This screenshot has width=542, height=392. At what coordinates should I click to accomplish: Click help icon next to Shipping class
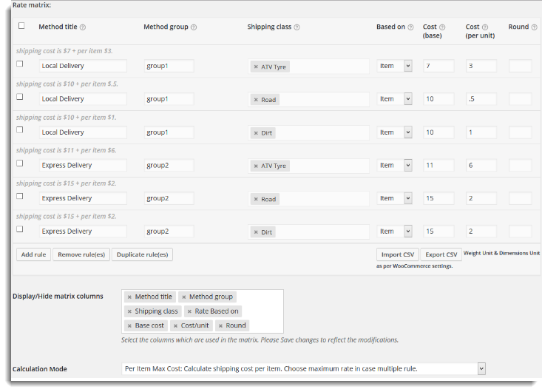[x=297, y=27]
